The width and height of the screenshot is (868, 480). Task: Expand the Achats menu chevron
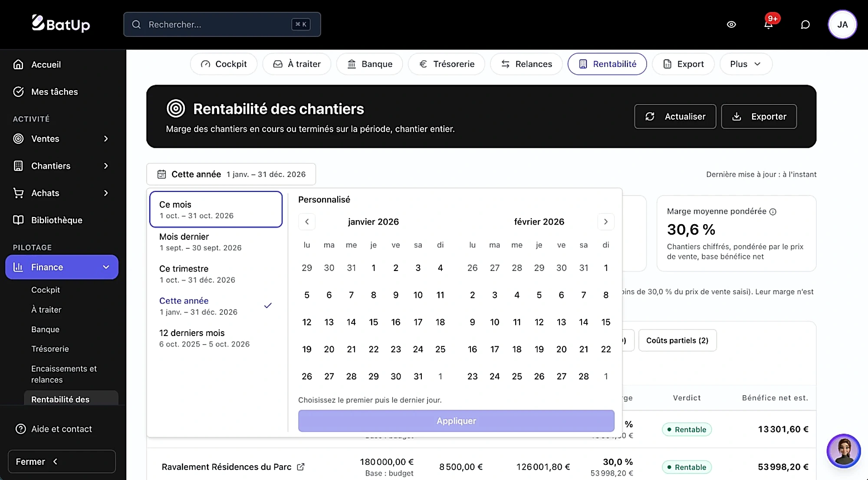106,193
